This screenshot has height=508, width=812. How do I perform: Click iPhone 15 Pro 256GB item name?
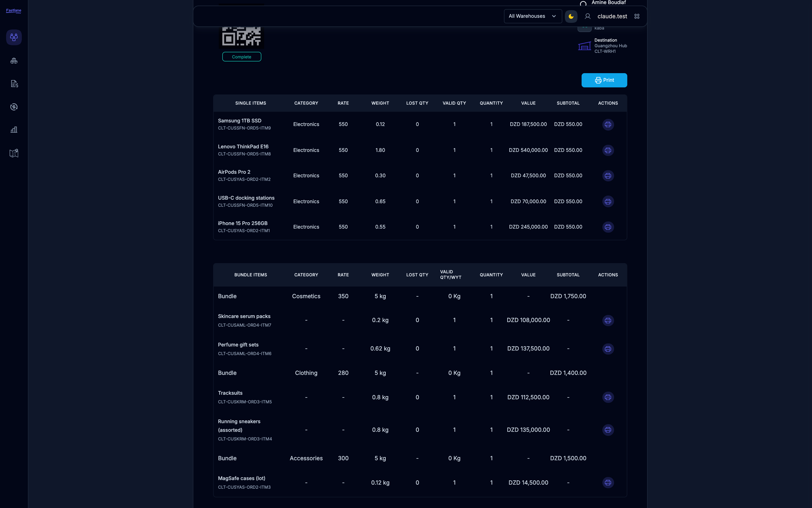pos(243,224)
